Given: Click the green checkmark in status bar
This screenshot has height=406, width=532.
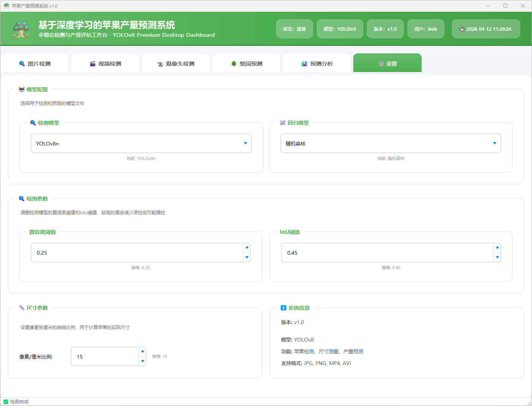Looking at the screenshot, I should pyautogui.click(x=6, y=402).
